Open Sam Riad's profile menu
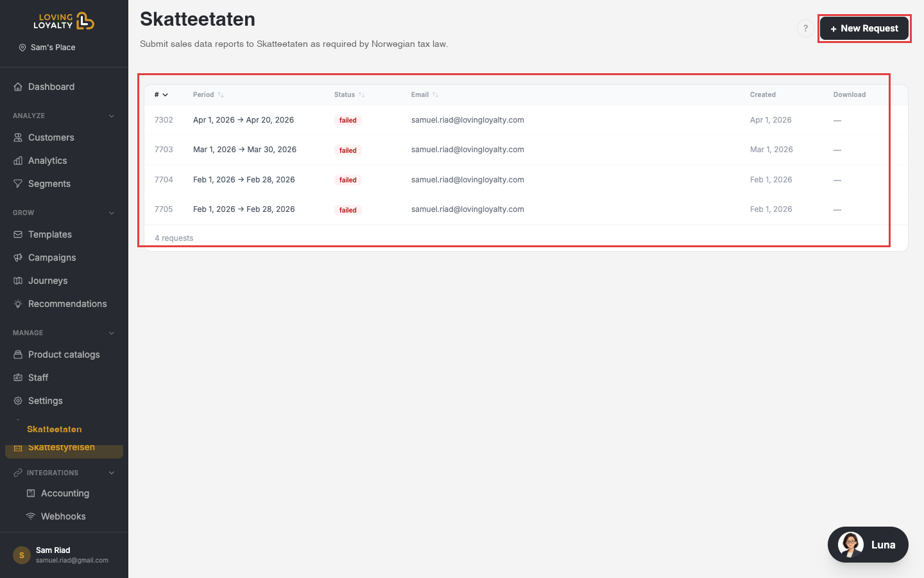The width and height of the screenshot is (924, 578). 64,555
